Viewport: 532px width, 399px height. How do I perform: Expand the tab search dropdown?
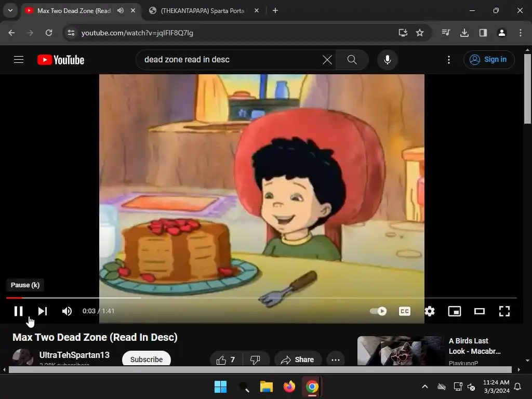point(10,10)
